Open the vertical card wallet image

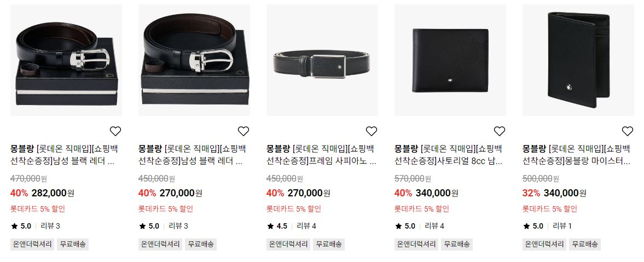pyautogui.click(x=578, y=60)
